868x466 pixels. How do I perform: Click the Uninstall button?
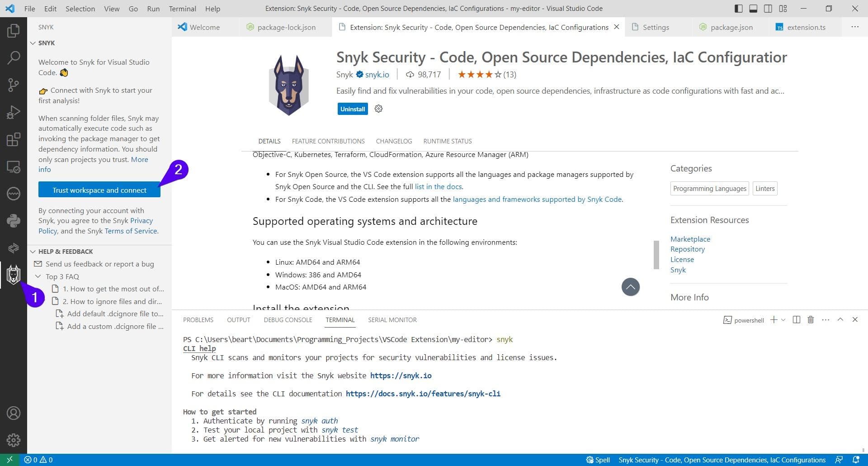[x=353, y=109]
